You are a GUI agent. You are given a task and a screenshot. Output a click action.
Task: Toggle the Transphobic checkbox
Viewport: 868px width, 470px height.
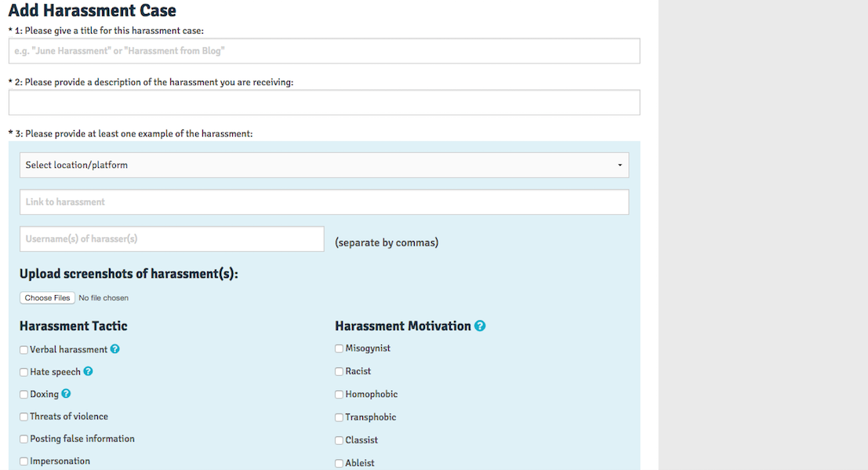[x=340, y=417]
